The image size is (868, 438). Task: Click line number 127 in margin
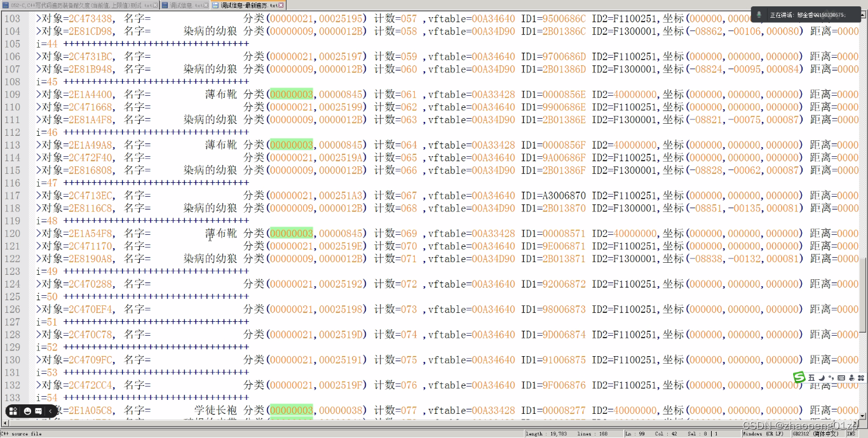coord(11,322)
